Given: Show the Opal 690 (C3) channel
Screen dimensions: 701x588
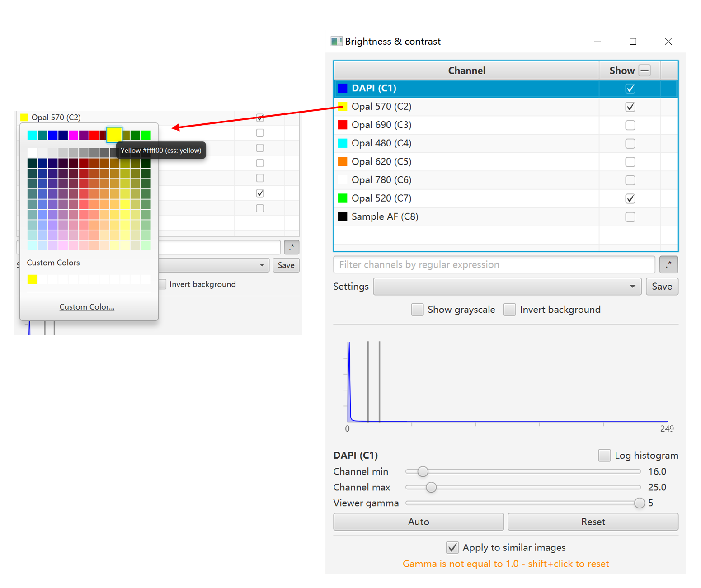Looking at the screenshot, I should (630, 125).
